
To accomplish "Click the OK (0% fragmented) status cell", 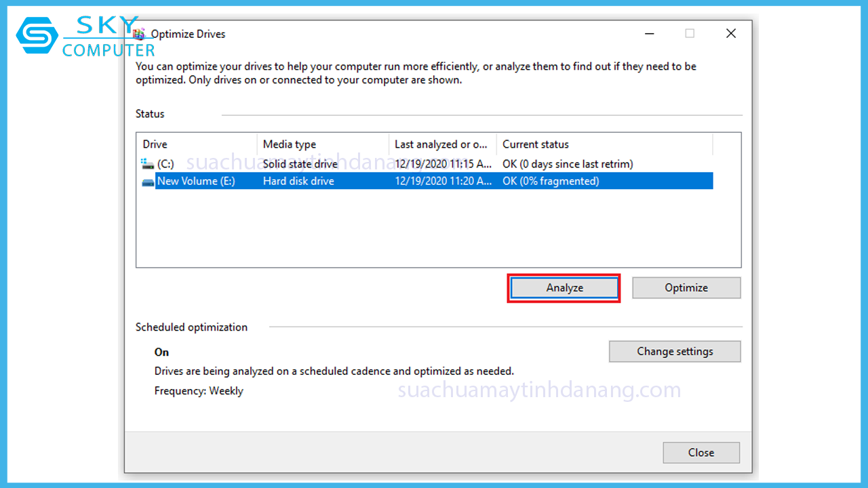I will pyautogui.click(x=551, y=182).
